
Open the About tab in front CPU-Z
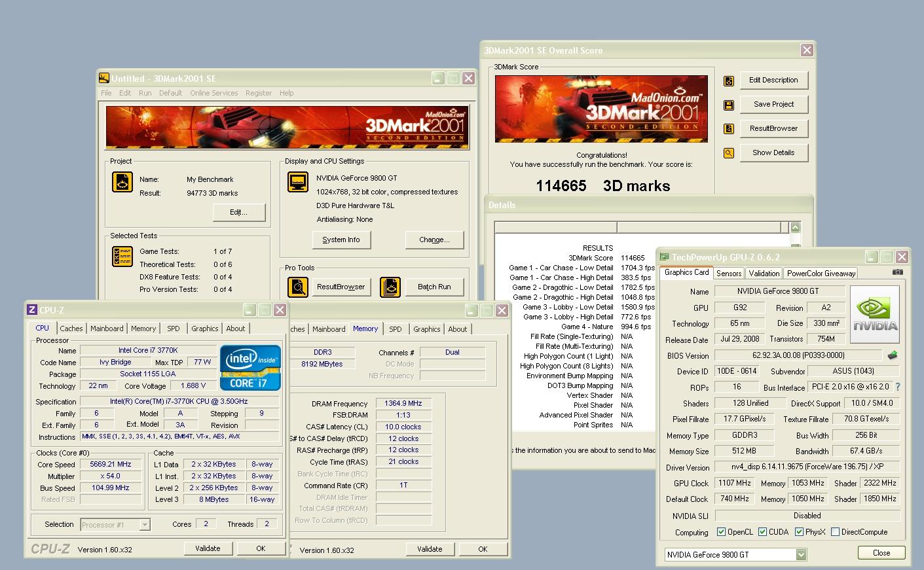(236, 329)
